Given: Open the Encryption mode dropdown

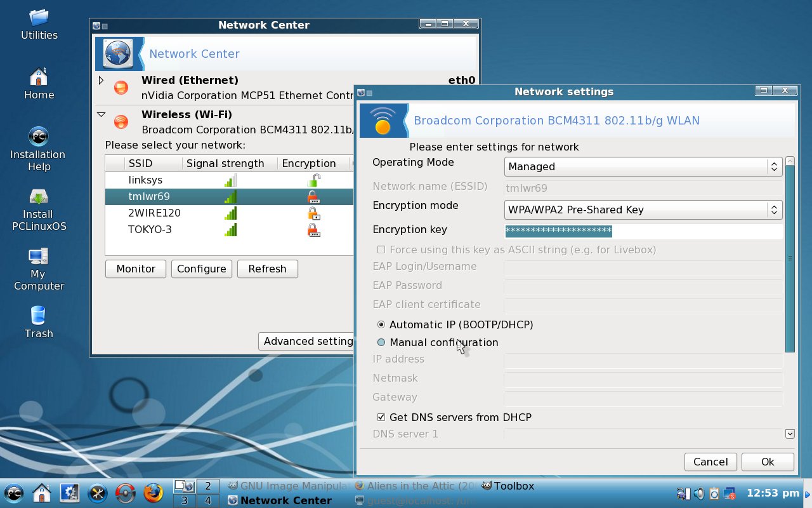Looking at the screenshot, I should click(x=643, y=210).
